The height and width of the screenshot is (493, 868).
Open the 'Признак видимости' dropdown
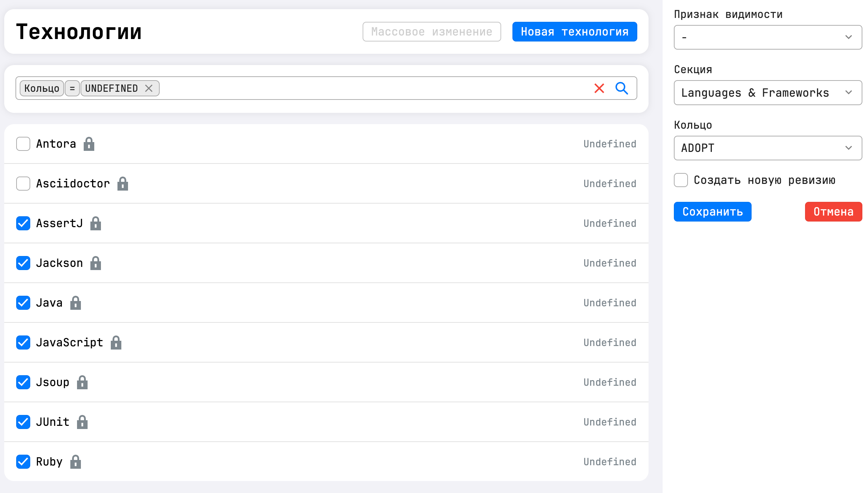(768, 37)
